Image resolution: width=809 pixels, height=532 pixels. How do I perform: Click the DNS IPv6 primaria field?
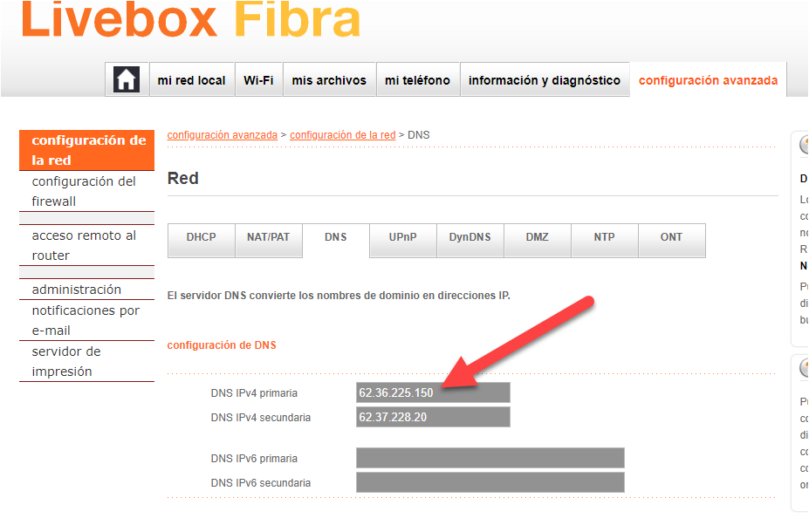click(490, 458)
